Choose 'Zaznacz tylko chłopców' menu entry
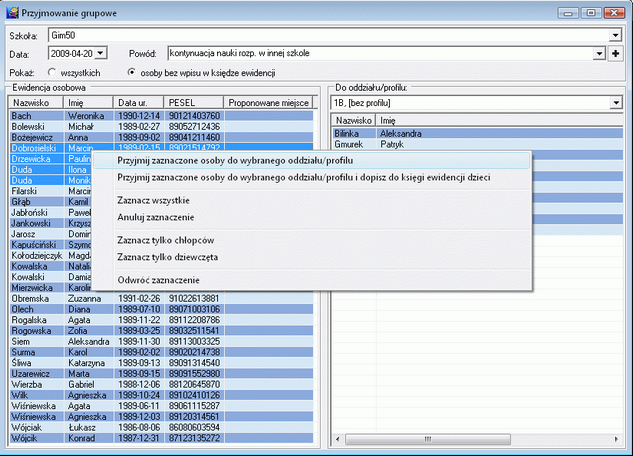 311,241
